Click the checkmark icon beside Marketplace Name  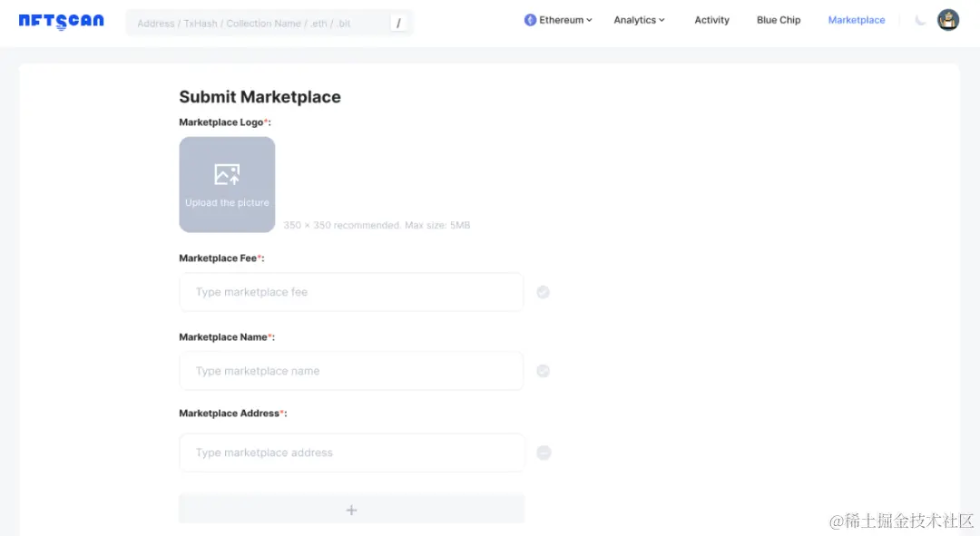click(543, 371)
